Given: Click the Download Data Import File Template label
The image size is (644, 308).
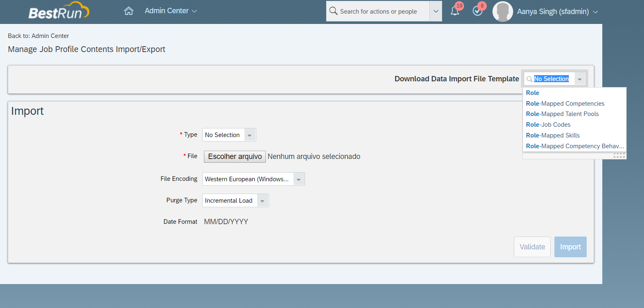Looking at the screenshot, I should 457,79.
